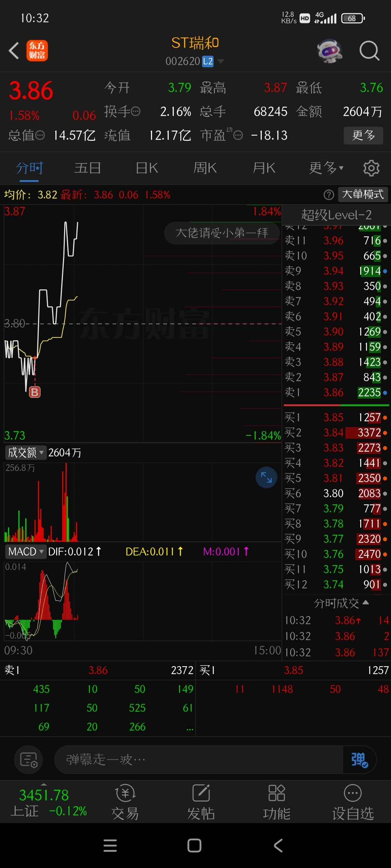Tap Android recent apps menu button
This screenshot has width=391, height=868.
(x=110, y=846)
